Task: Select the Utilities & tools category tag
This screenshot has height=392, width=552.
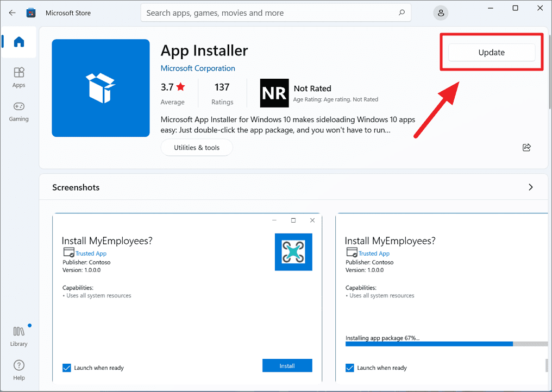Action: coord(197,148)
